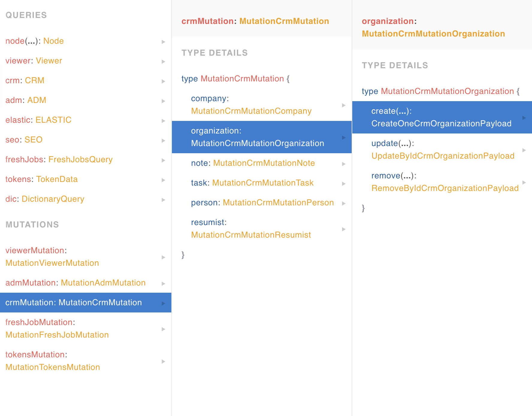Viewport: 532px width, 416px height.
Task: Expand the node(...) query arrow
Action: click(163, 42)
